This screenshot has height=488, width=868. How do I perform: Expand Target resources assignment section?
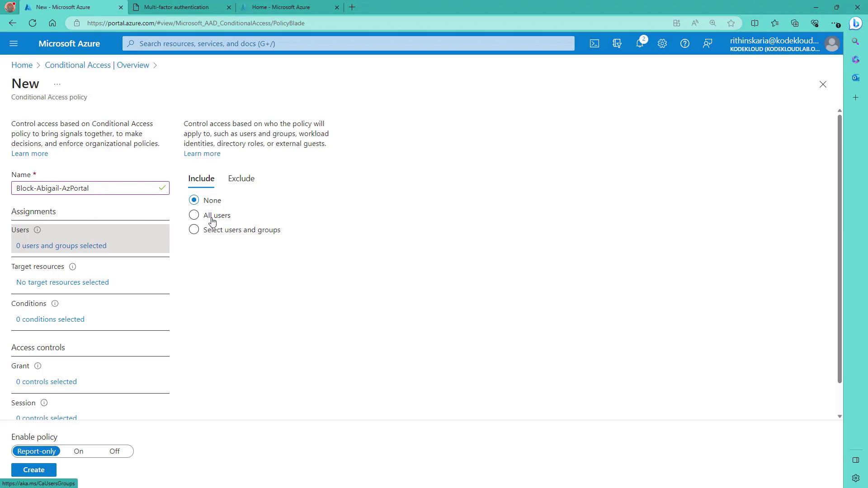[62, 282]
